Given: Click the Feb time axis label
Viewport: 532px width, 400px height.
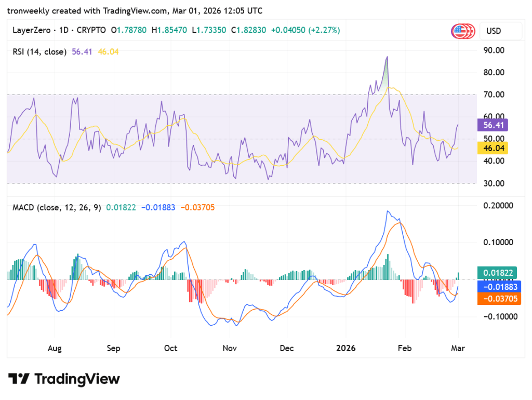Looking at the screenshot, I should pos(405,349).
